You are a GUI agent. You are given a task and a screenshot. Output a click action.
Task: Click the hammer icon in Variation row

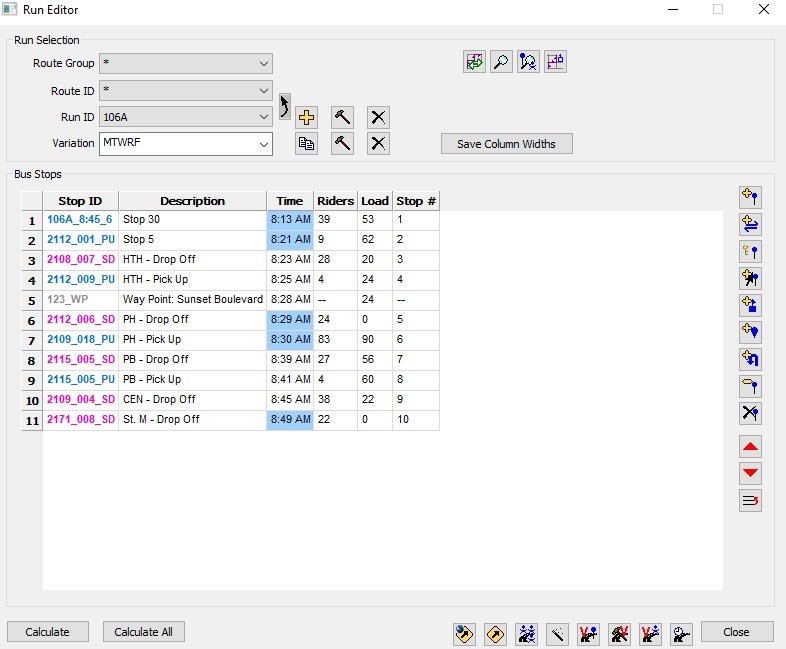point(342,144)
